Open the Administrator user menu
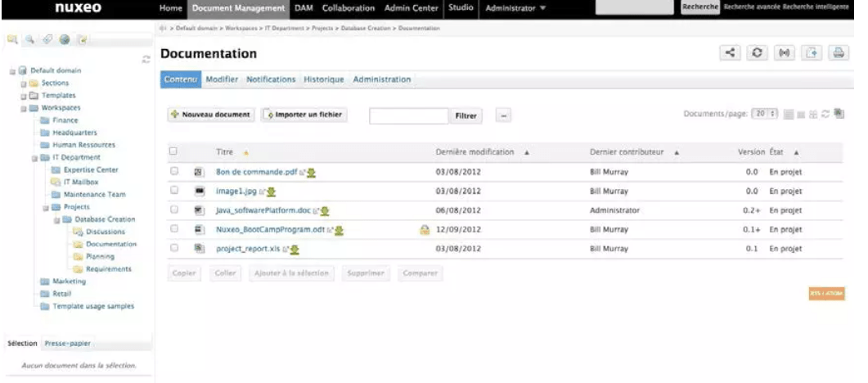 pyautogui.click(x=515, y=8)
